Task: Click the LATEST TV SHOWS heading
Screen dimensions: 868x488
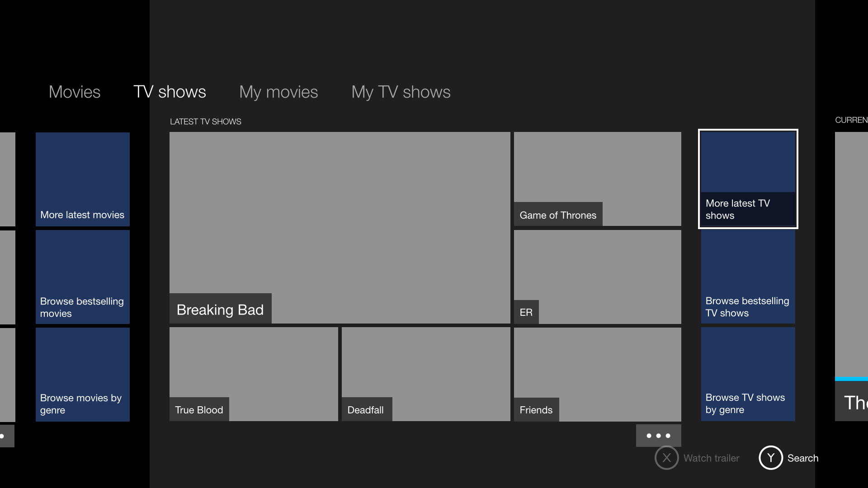Action: point(206,122)
